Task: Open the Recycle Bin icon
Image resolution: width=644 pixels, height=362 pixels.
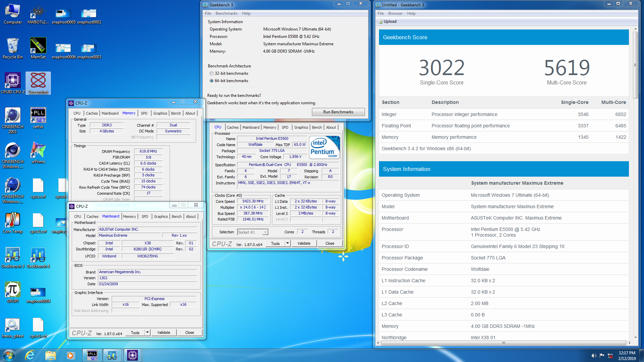Action: (x=13, y=49)
